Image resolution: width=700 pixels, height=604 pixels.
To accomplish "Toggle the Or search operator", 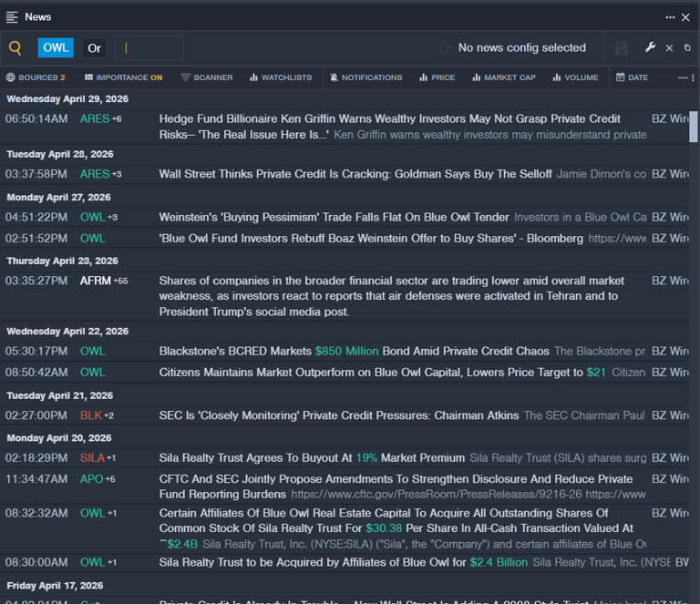I will point(94,48).
